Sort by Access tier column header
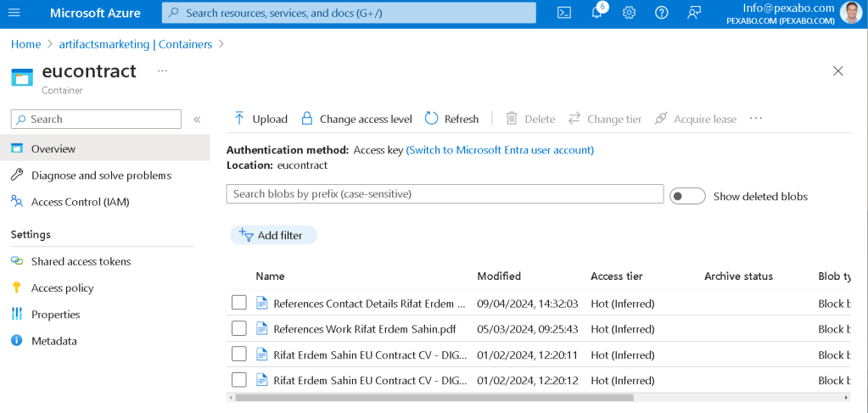The height and width of the screenshot is (413, 868). [x=617, y=276]
